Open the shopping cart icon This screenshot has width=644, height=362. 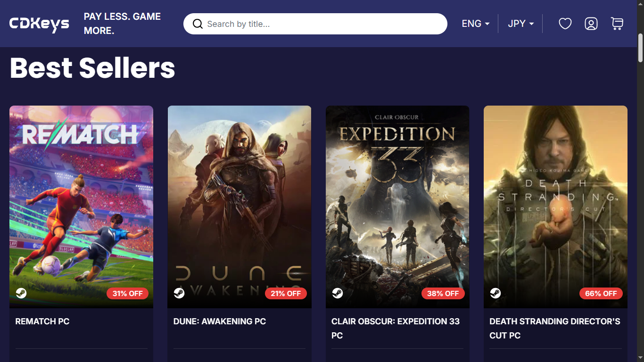[x=617, y=24]
